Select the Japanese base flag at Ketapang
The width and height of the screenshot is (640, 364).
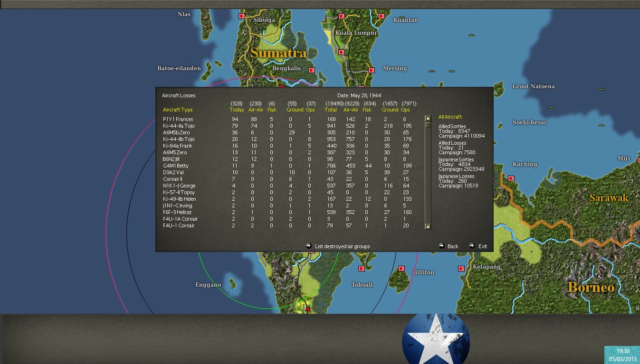tap(461, 269)
